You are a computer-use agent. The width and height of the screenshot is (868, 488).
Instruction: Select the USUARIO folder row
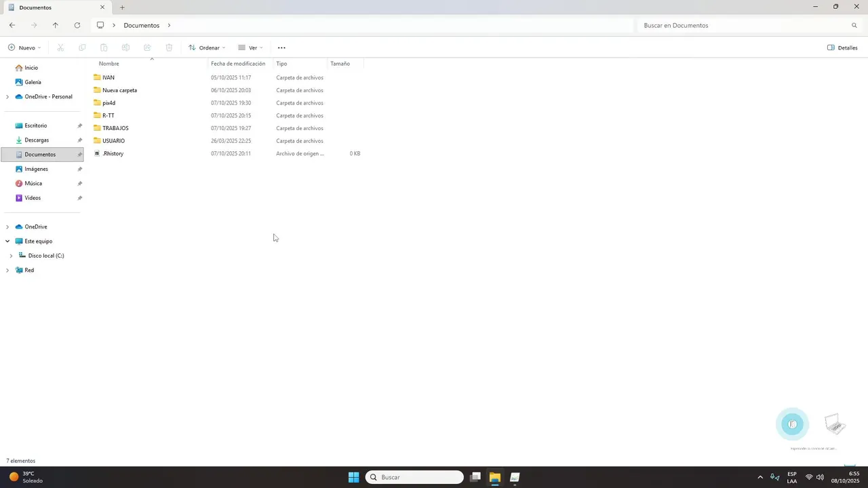coord(228,141)
